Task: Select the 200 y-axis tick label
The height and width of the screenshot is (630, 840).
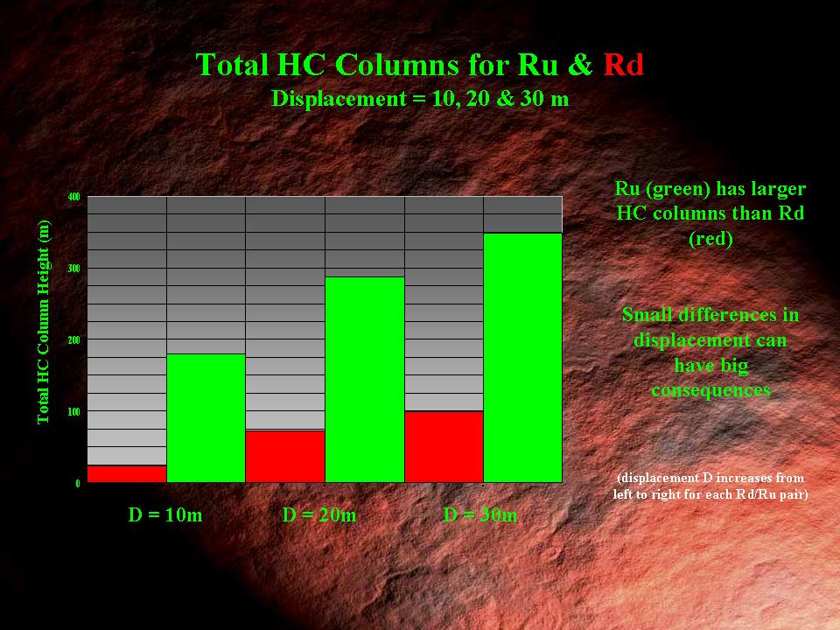Action: tap(74, 339)
